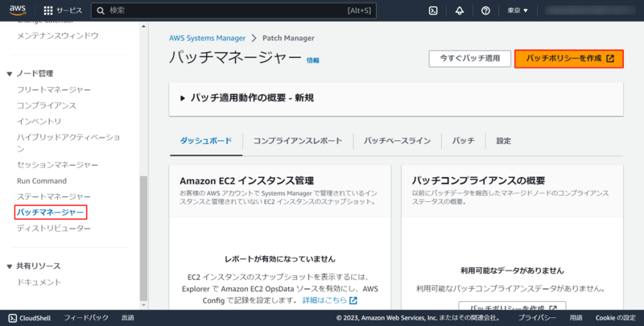This screenshot has height=326, width=644.
Task: Switch to 設定 tab
Action: click(504, 141)
